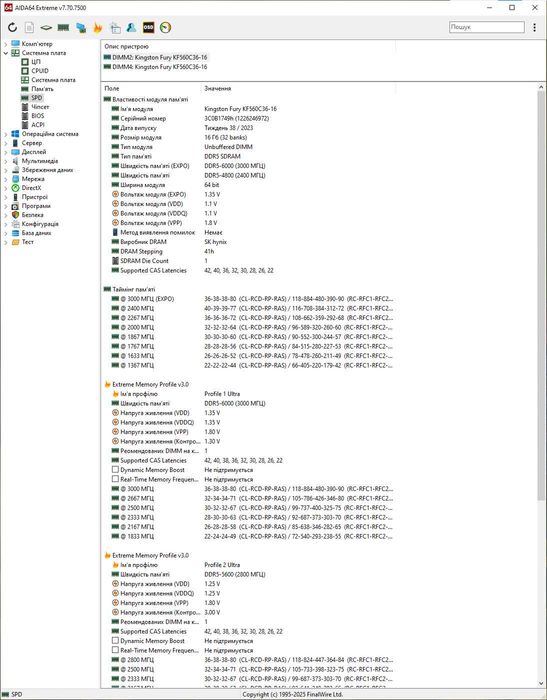Open cache and memory benchmark RAM icon
This screenshot has width=547, height=700.
point(63,28)
